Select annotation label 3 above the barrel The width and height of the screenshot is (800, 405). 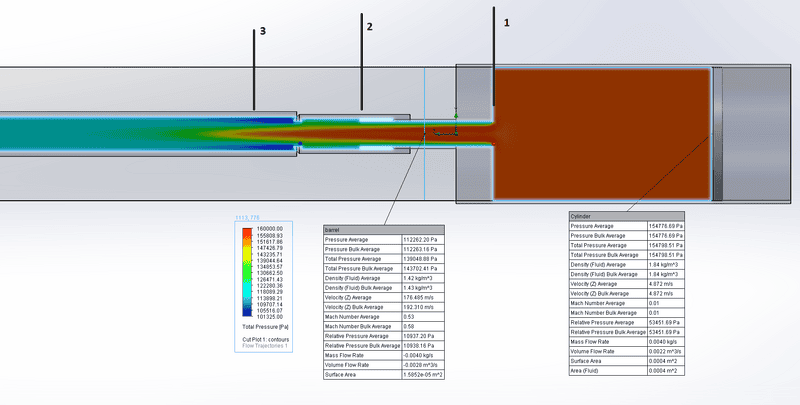(x=262, y=32)
